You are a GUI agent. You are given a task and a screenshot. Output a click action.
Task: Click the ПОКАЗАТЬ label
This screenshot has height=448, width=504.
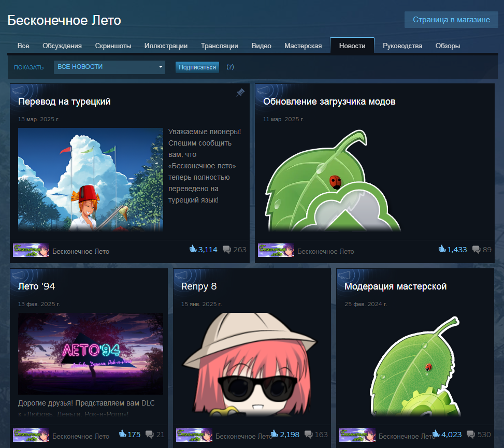28,67
